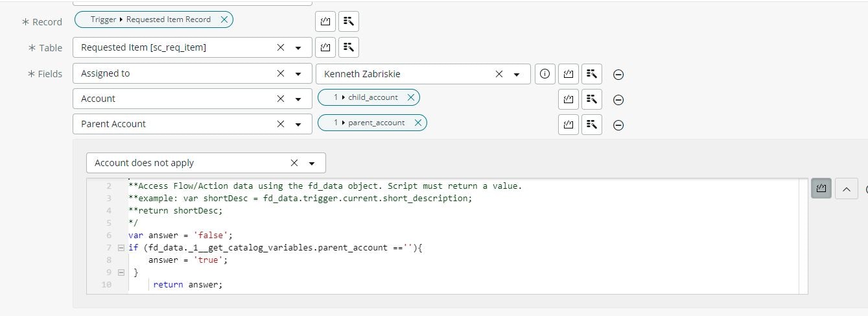Open the Account field dropdown
Screen dimensions: 868x316
click(298, 99)
